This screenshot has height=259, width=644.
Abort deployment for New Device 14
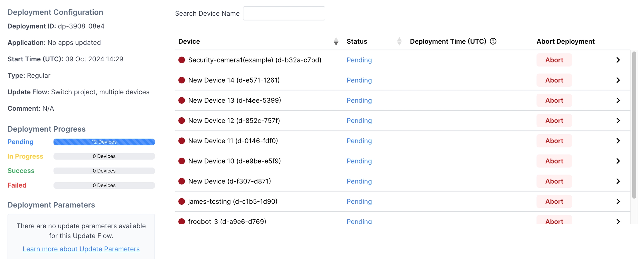click(x=554, y=80)
